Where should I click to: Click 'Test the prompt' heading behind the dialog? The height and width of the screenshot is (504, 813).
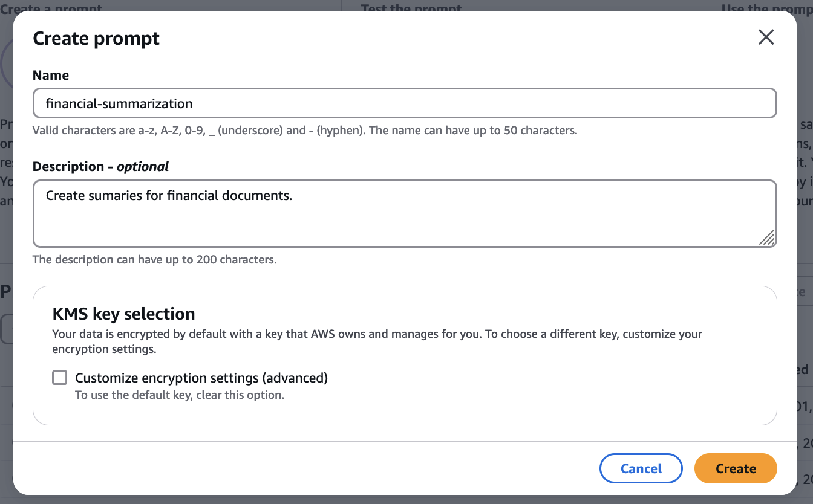411,8
